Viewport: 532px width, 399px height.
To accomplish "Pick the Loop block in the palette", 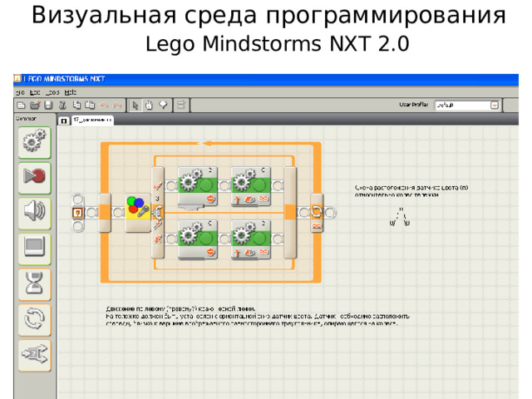I will pyautogui.click(x=35, y=319).
